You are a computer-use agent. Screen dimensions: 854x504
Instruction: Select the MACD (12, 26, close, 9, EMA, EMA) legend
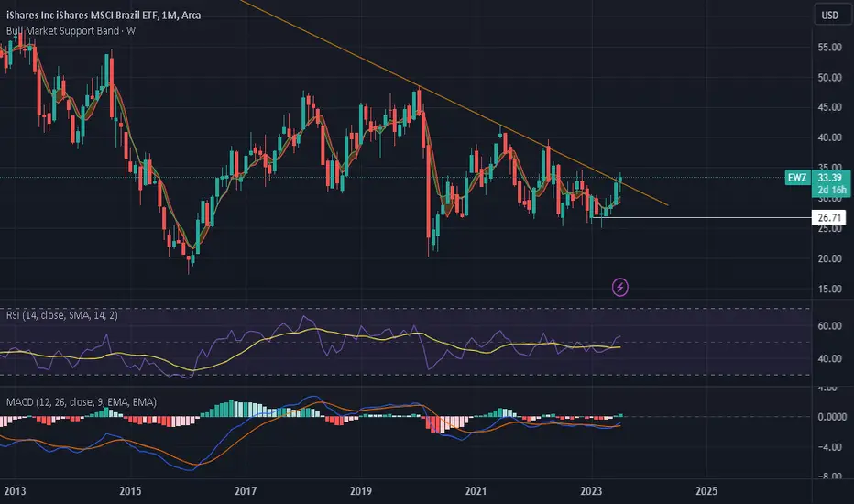82,402
